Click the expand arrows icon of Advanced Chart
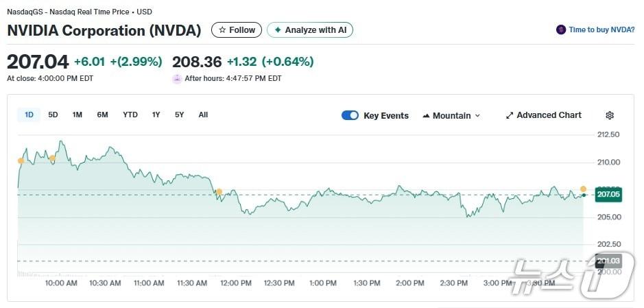 pos(510,116)
